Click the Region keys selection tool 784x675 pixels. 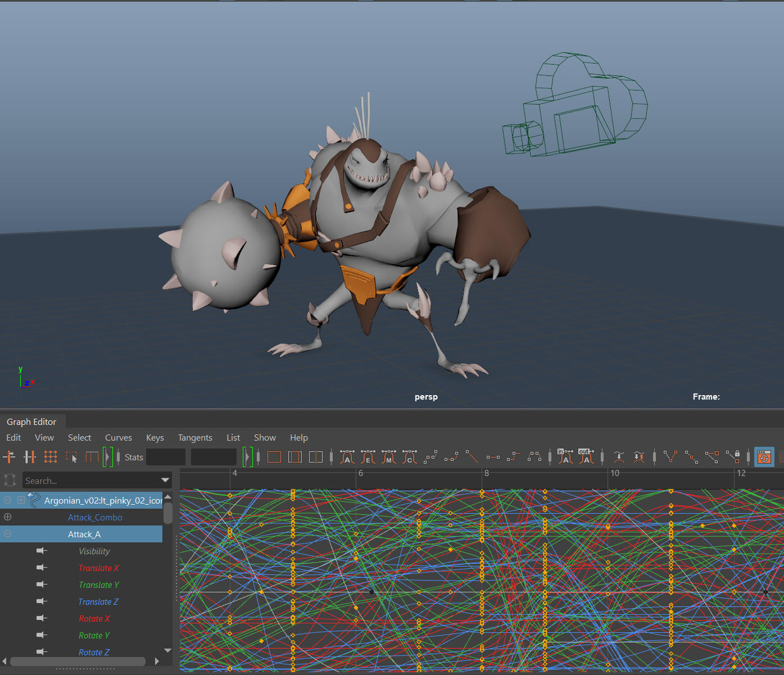tap(71, 457)
